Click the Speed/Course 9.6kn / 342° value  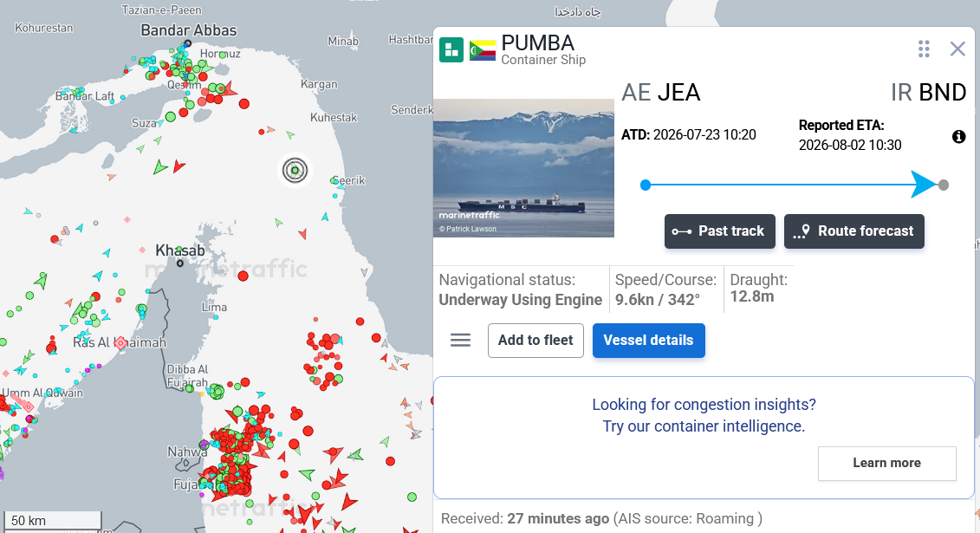click(x=658, y=300)
